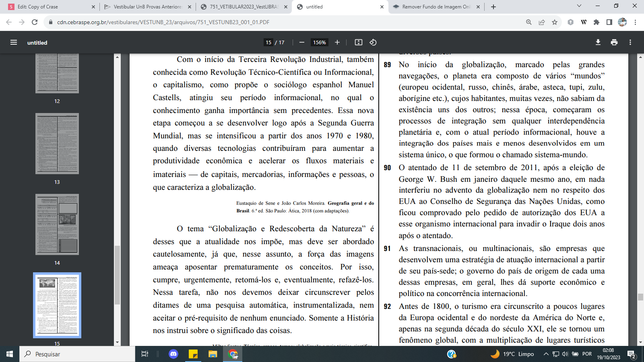The image size is (644, 362).
Task: Open Windows Start menu
Action: [10, 354]
